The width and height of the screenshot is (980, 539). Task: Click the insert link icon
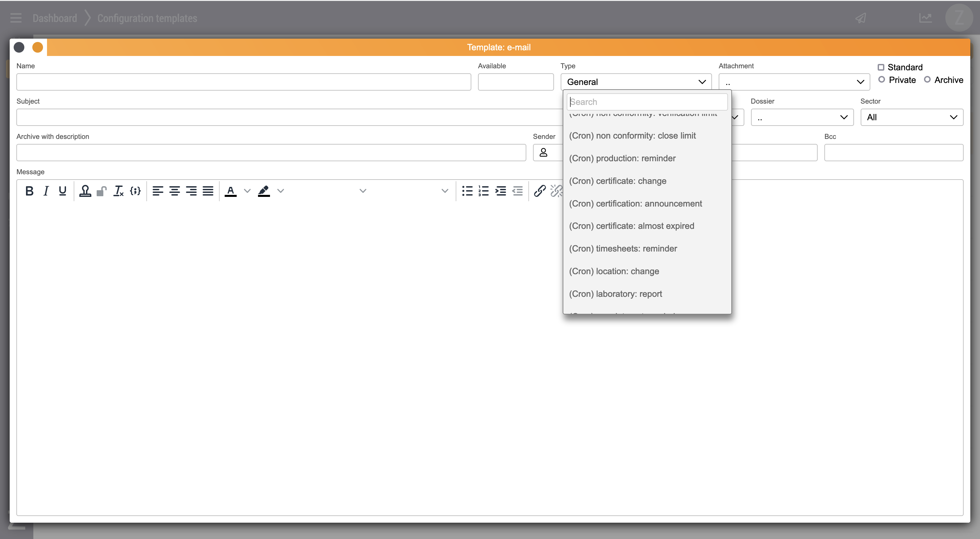[539, 191]
